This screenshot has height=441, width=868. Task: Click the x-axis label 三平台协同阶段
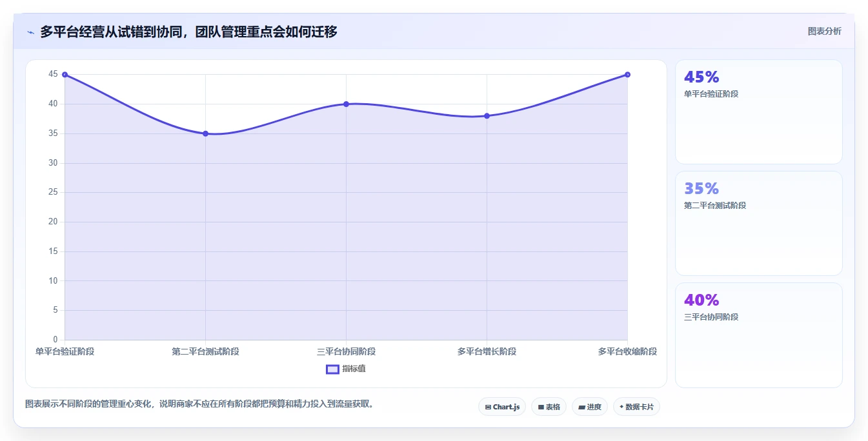346,351
